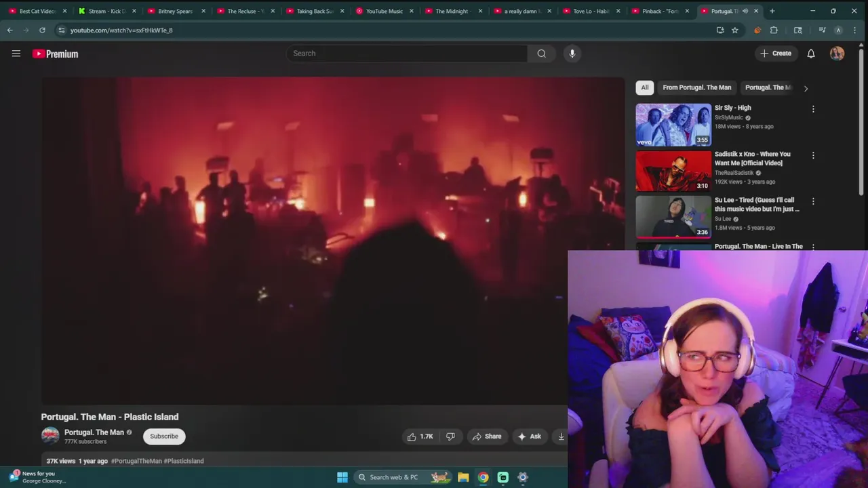Image resolution: width=868 pixels, height=488 pixels.
Task: Install app icon in address bar
Action: pos(720,30)
